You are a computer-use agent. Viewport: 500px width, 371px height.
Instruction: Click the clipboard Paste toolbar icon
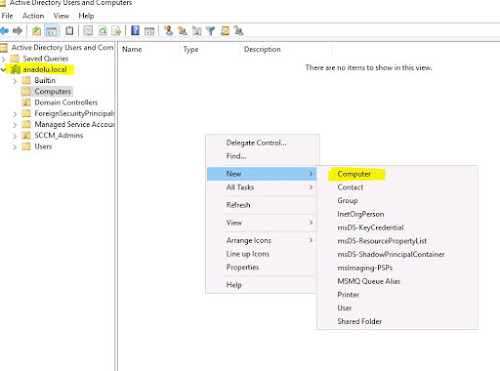[x=69, y=31]
